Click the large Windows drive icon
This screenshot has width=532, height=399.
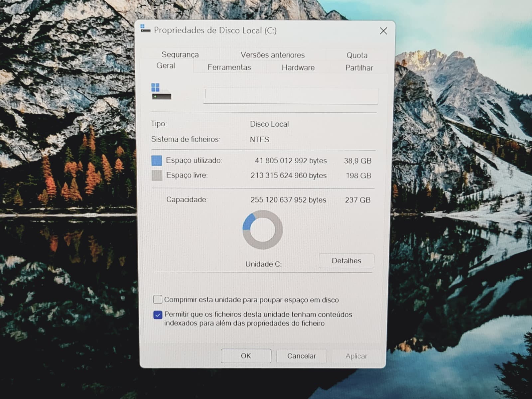(161, 92)
